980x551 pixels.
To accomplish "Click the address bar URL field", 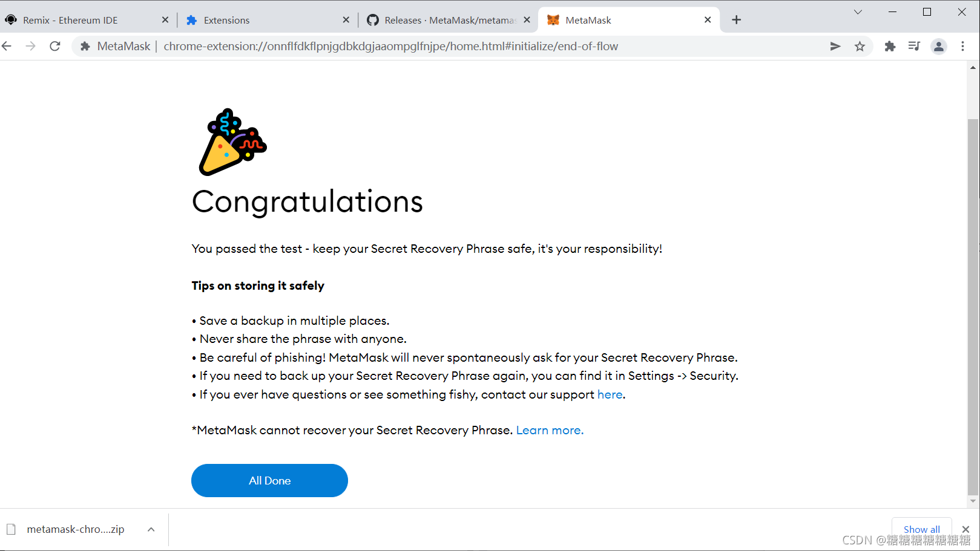I will 390,46.
